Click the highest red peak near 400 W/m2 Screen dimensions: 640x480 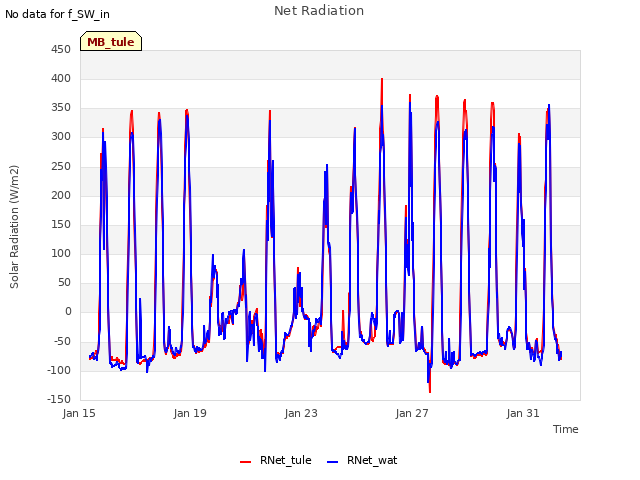click(382, 80)
